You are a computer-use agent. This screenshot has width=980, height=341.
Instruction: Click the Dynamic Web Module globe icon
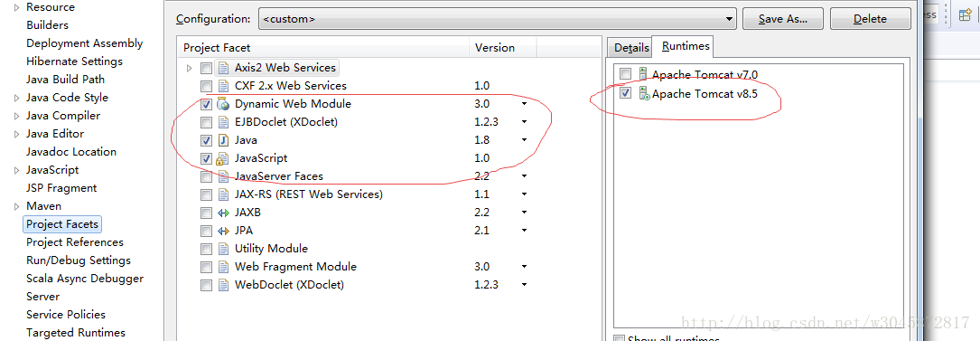(223, 104)
